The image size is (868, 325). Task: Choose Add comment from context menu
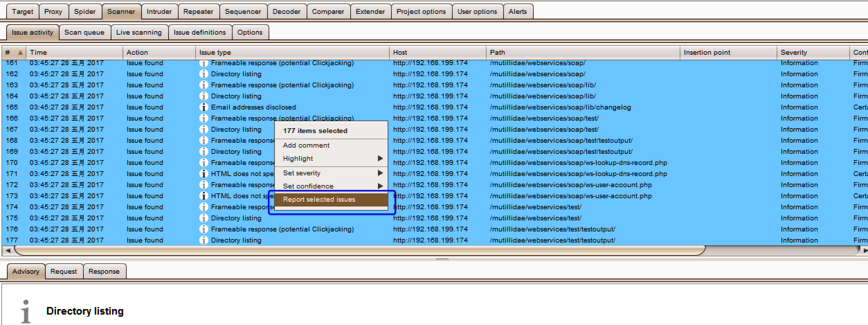pos(331,145)
